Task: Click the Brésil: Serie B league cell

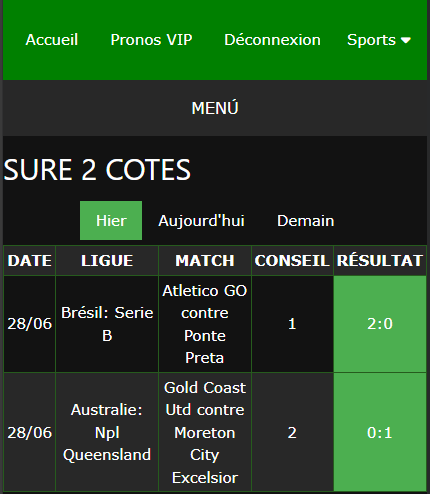Action: click(x=107, y=324)
